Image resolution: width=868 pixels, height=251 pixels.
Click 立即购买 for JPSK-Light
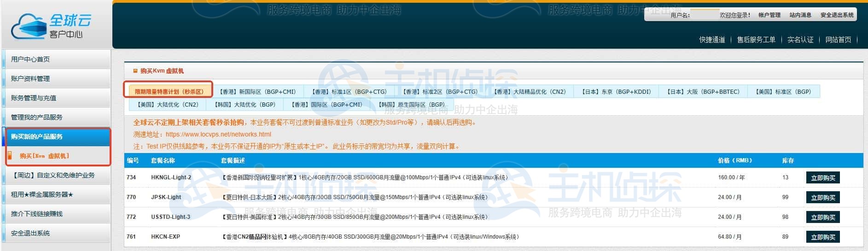click(823, 197)
